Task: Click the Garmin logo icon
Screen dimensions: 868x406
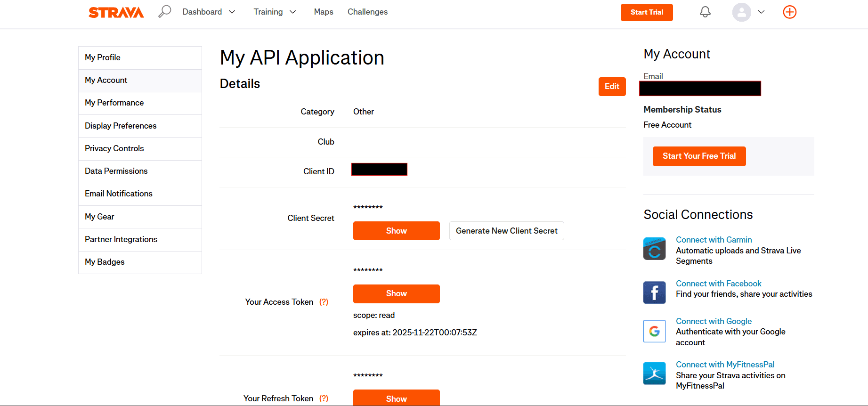Action: coord(655,249)
